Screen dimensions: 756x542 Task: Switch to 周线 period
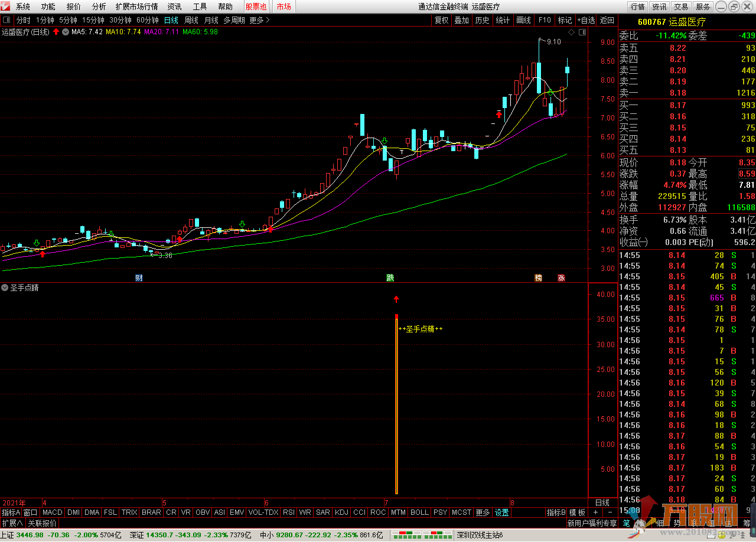pos(191,20)
